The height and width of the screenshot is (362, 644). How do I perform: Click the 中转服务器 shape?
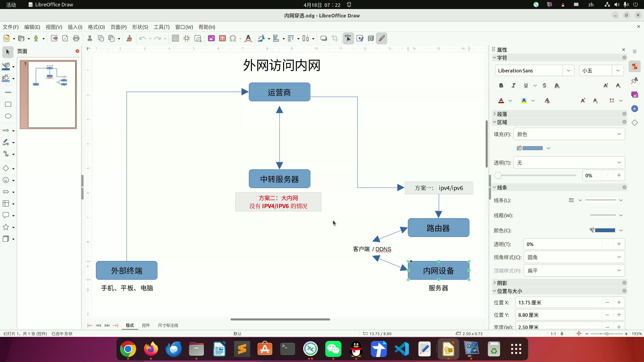[279, 179]
